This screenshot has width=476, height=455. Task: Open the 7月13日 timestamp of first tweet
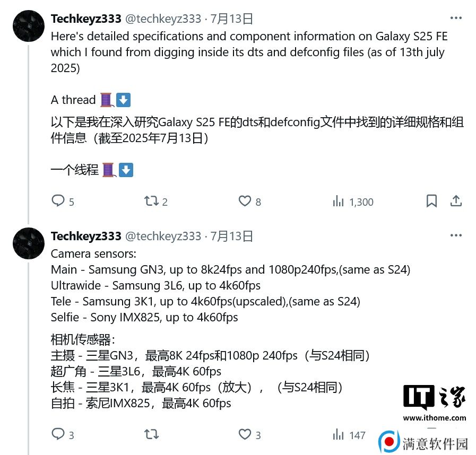232,19
